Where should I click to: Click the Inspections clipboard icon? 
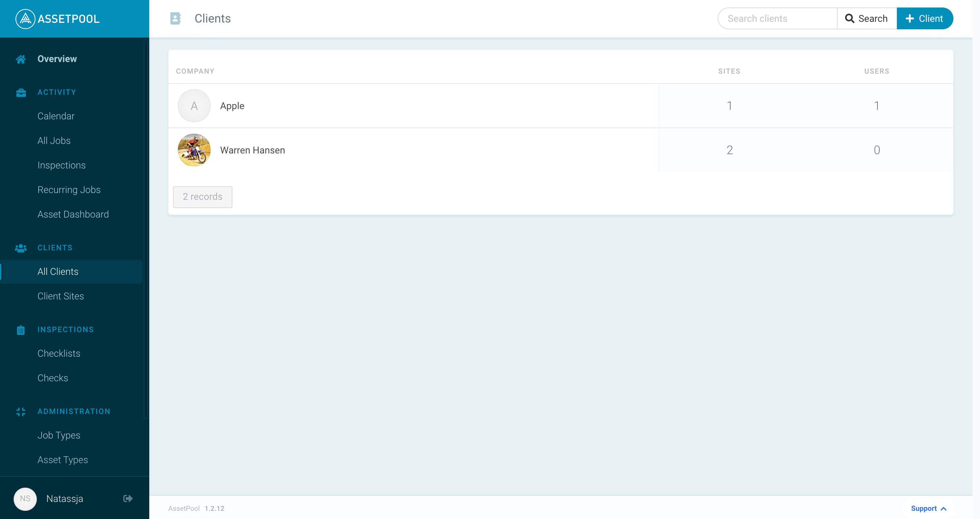click(20, 330)
